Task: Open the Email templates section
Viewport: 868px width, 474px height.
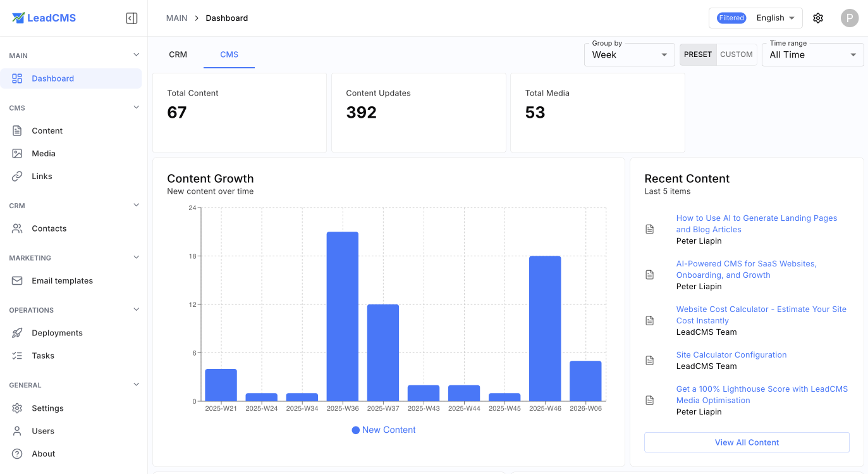Action: click(x=62, y=280)
